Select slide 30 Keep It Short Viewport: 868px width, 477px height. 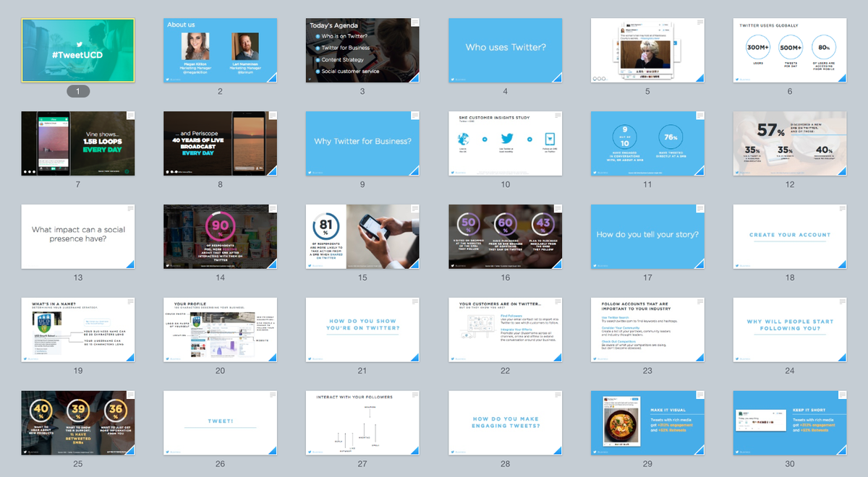pos(790,423)
